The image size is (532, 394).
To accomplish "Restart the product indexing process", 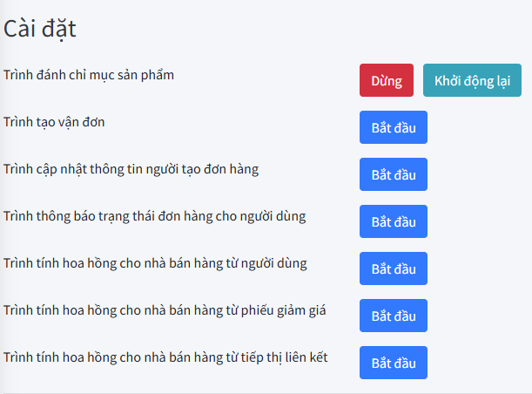I will tap(472, 80).
